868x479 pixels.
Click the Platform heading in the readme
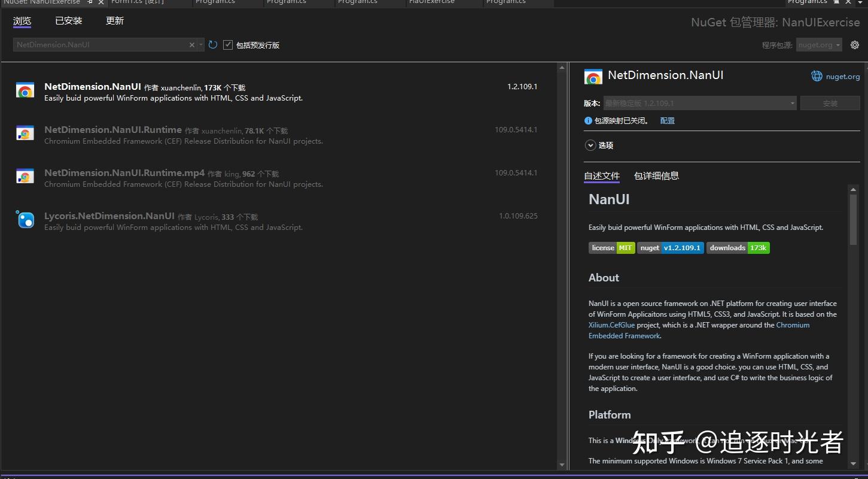(x=610, y=415)
